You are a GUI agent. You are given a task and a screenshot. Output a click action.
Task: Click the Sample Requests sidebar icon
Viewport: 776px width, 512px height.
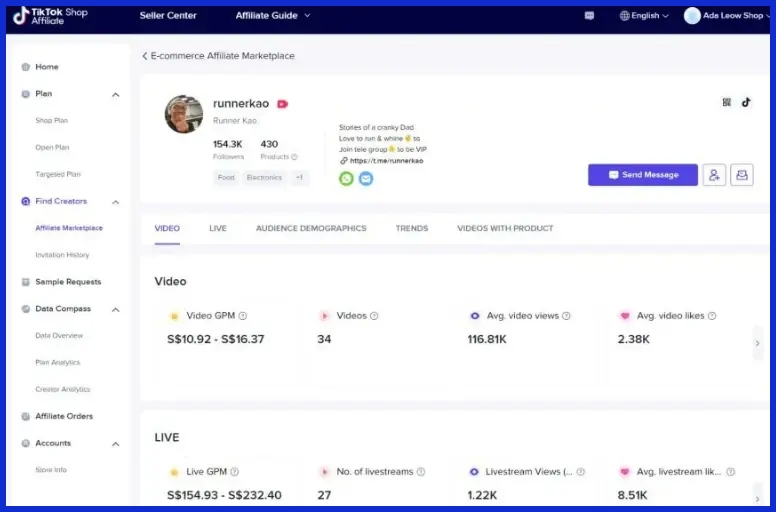click(x=26, y=282)
